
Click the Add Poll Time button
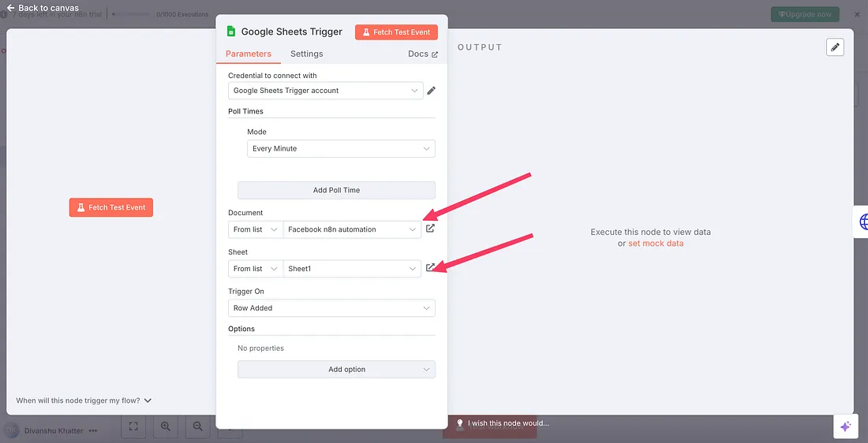[337, 190]
